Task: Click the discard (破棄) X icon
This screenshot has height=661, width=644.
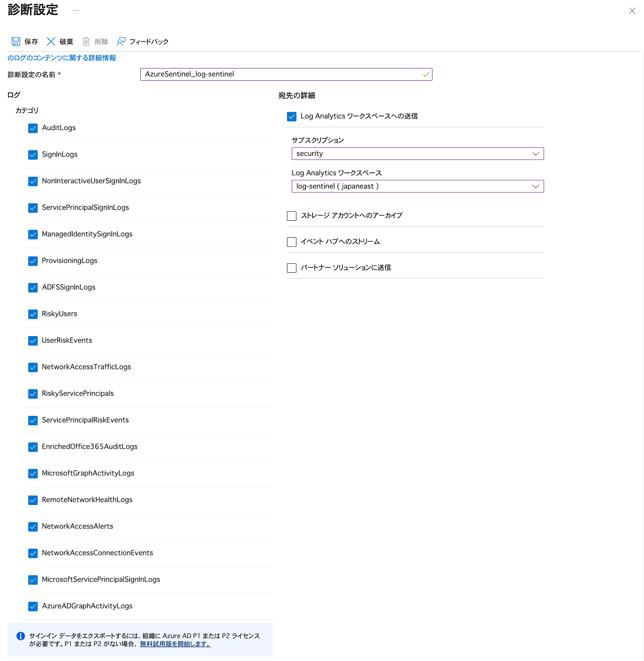Action: pyautogui.click(x=51, y=42)
